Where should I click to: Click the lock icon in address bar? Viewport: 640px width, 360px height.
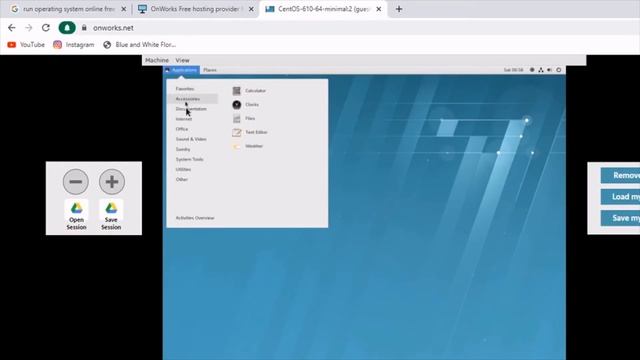pyautogui.click(x=84, y=28)
